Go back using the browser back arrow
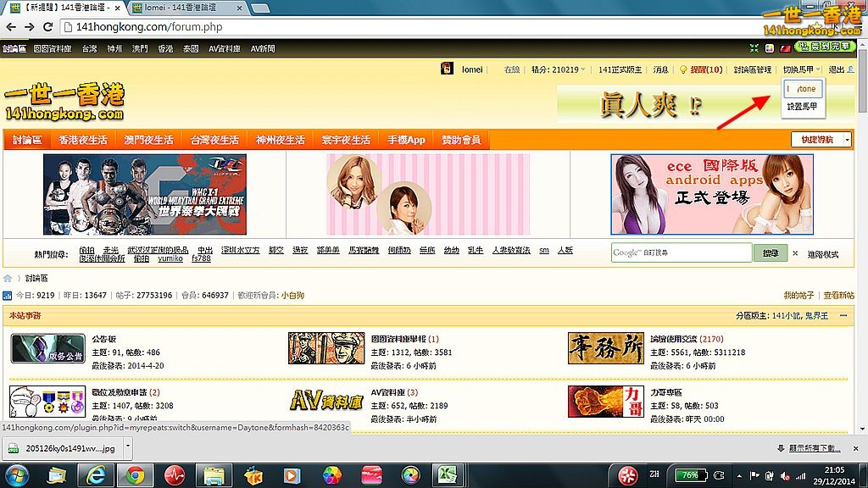 tap(11, 26)
